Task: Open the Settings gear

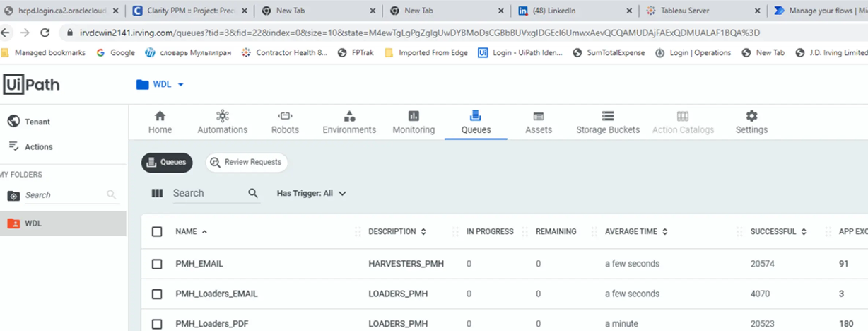Action: pyautogui.click(x=751, y=116)
